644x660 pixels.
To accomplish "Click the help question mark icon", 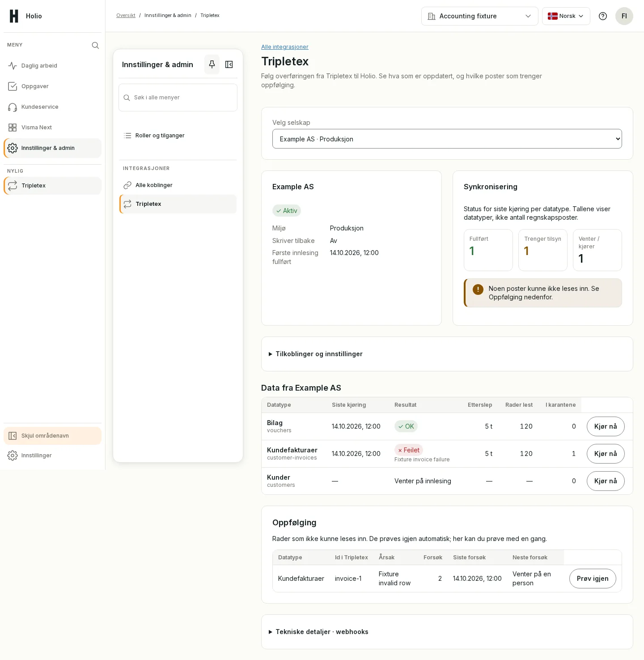I will pos(603,16).
